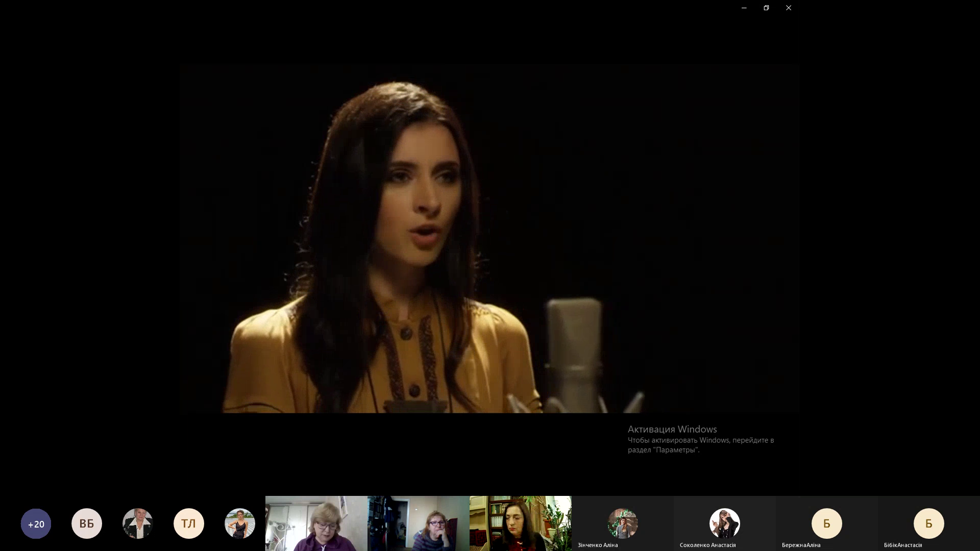Select the ВБ participant avatar

87,523
